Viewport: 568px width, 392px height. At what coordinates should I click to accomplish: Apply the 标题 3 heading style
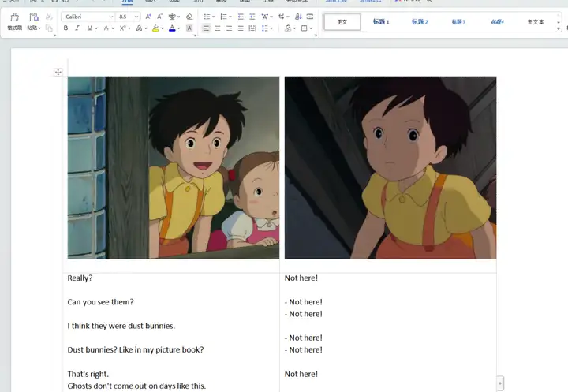coord(458,22)
